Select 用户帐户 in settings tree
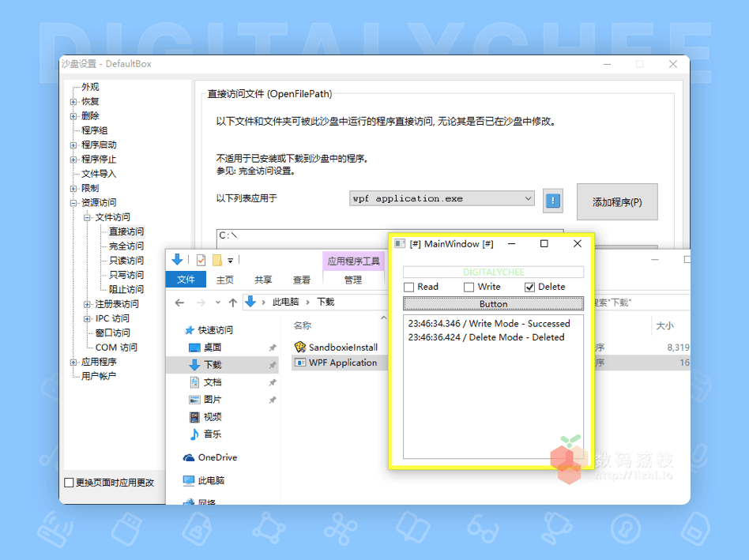 pos(99,376)
